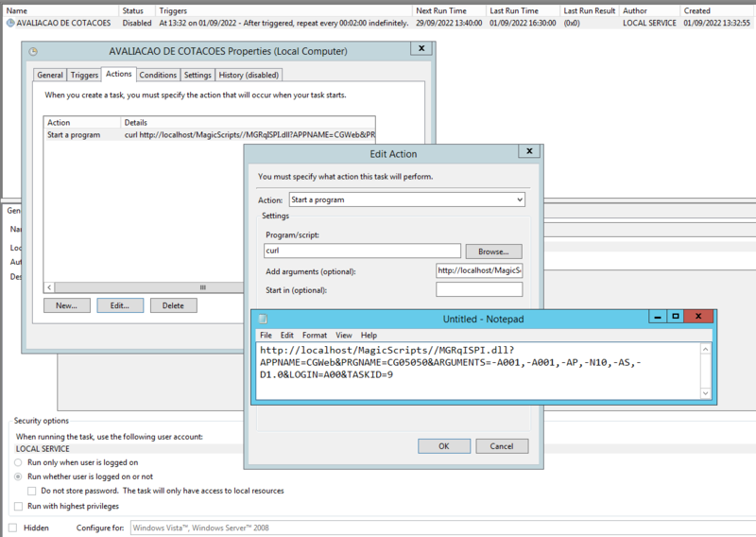Screen dimensions: 756x537
Task: Click the Notepad text area with URL
Action: [477, 371]
